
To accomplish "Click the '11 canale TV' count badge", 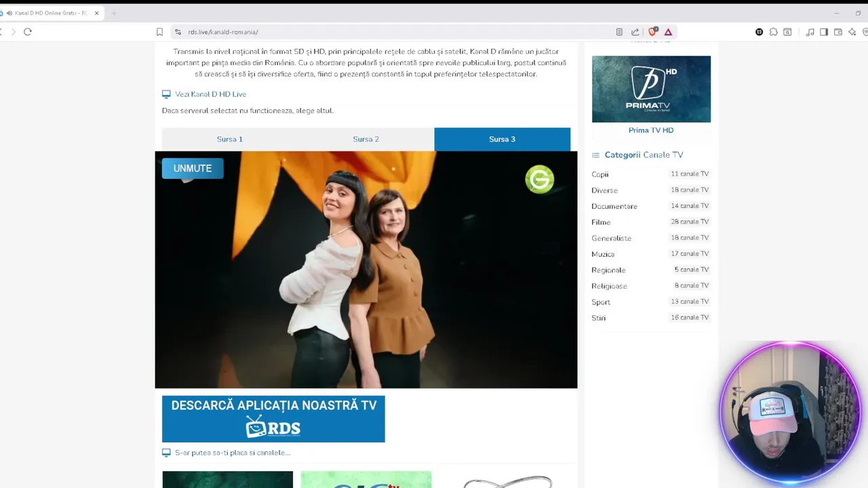I will (690, 174).
